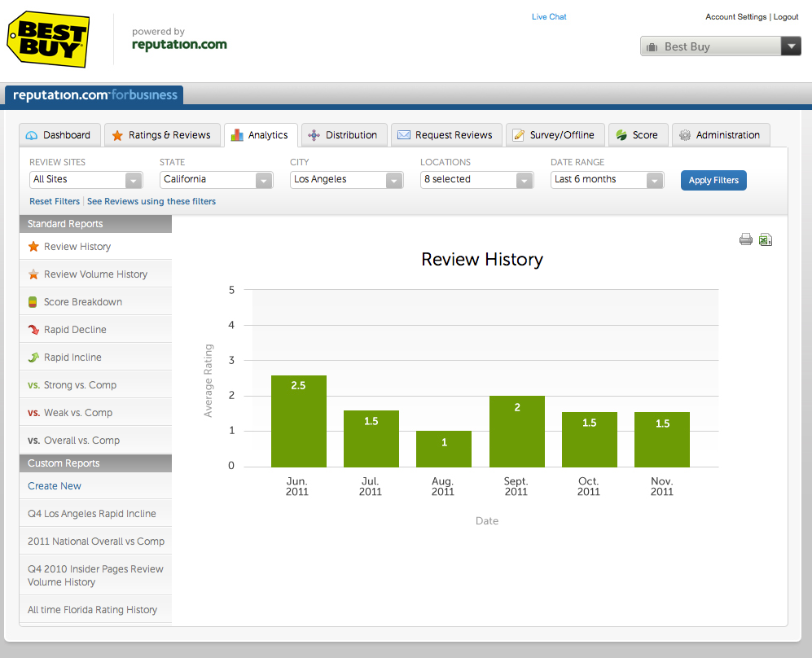Click the green Rapid Incline arrow icon
The width and height of the screenshot is (812, 658).
(x=33, y=358)
